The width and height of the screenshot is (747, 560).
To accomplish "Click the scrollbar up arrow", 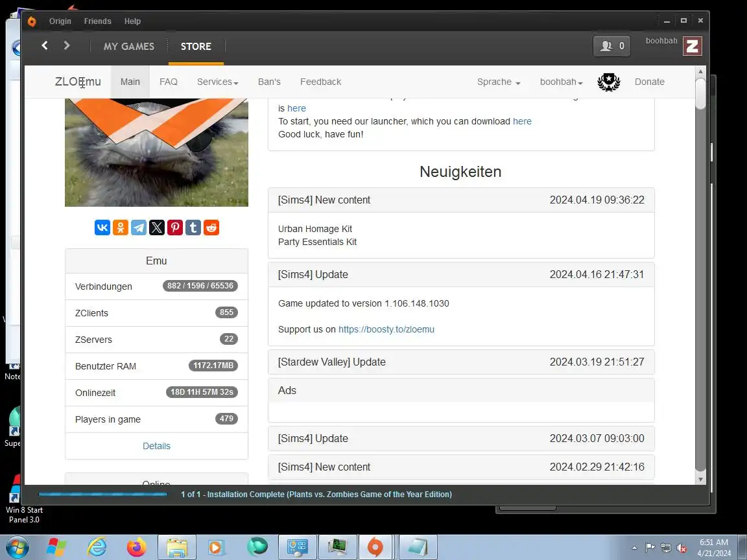I will coord(700,71).
